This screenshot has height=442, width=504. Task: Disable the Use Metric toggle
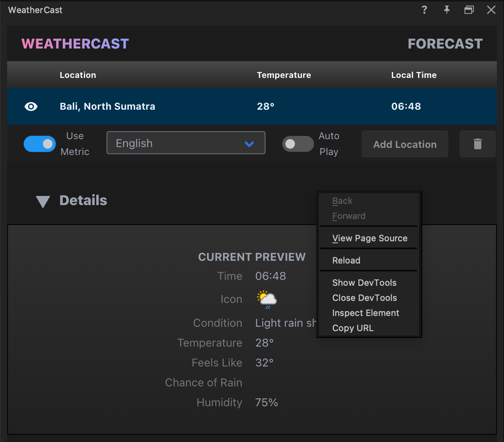(39, 144)
